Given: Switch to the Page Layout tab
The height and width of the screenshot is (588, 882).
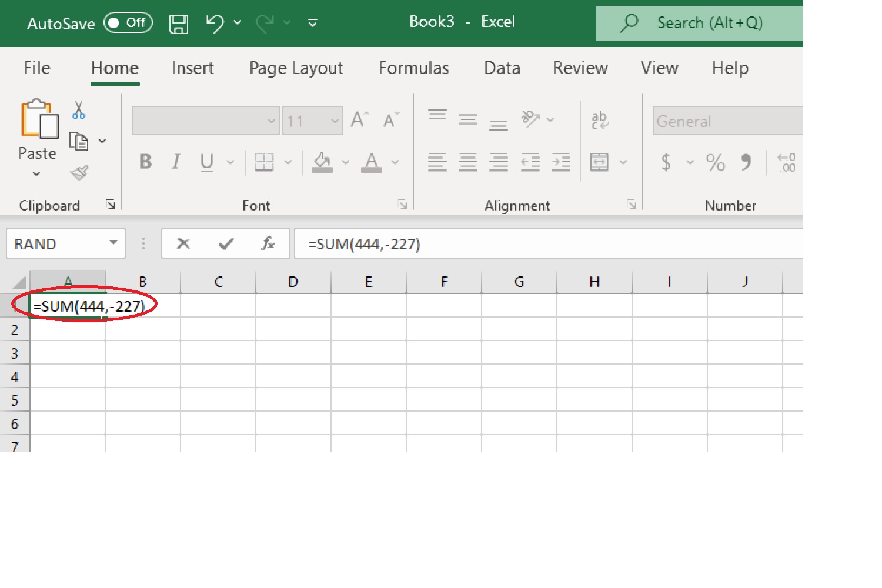Looking at the screenshot, I should click(x=296, y=68).
